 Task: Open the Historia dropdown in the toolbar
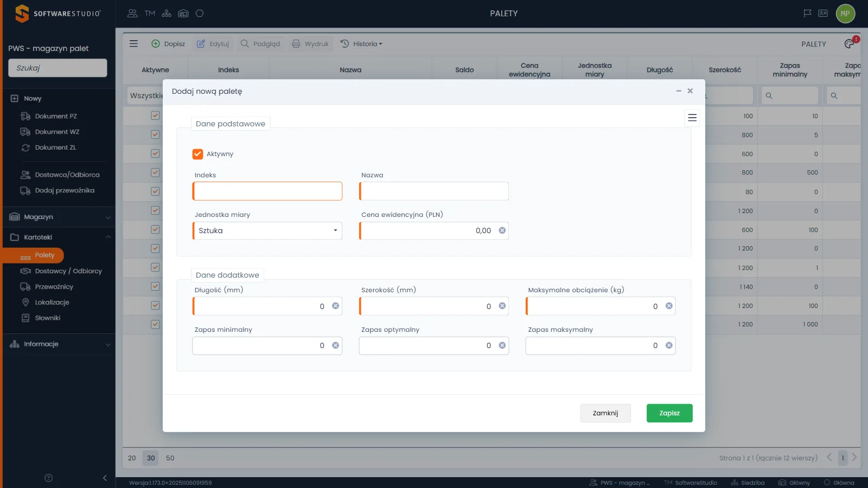361,44
